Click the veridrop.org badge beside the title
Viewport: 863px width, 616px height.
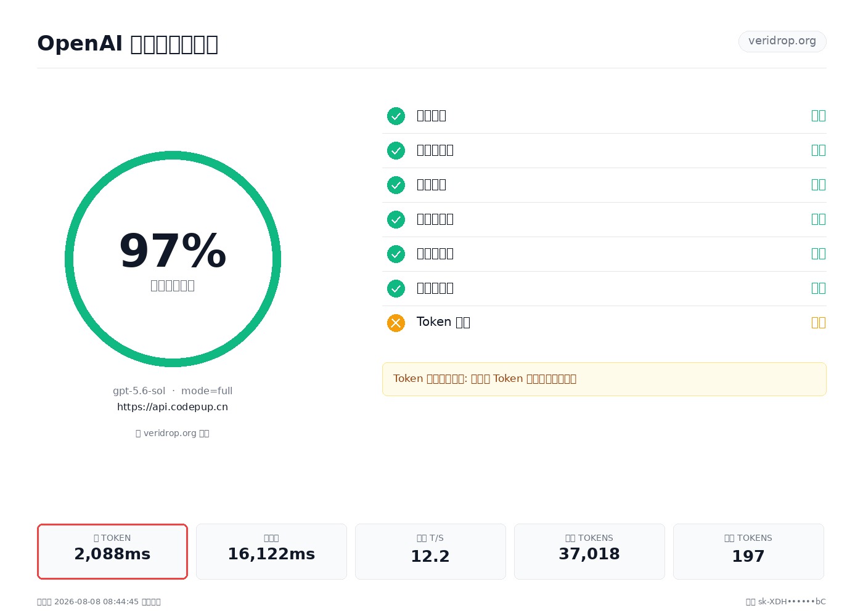[x=782, y=41]
